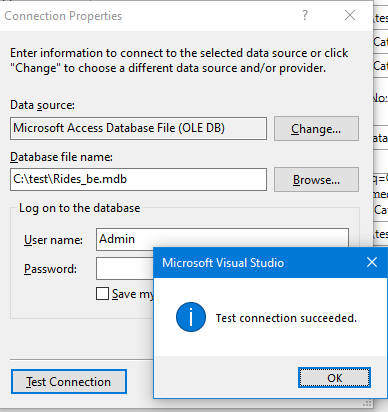This screenshot has width=388, height=412.
Task: Click the Connection Properties title text
Action: tap(63, 16)
